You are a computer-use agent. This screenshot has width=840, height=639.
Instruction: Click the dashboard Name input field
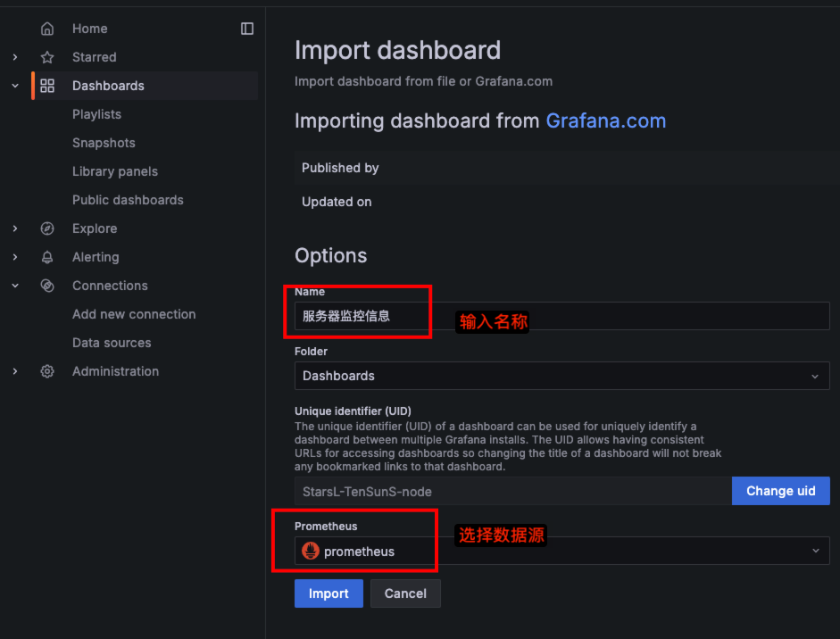coord(562,316)
